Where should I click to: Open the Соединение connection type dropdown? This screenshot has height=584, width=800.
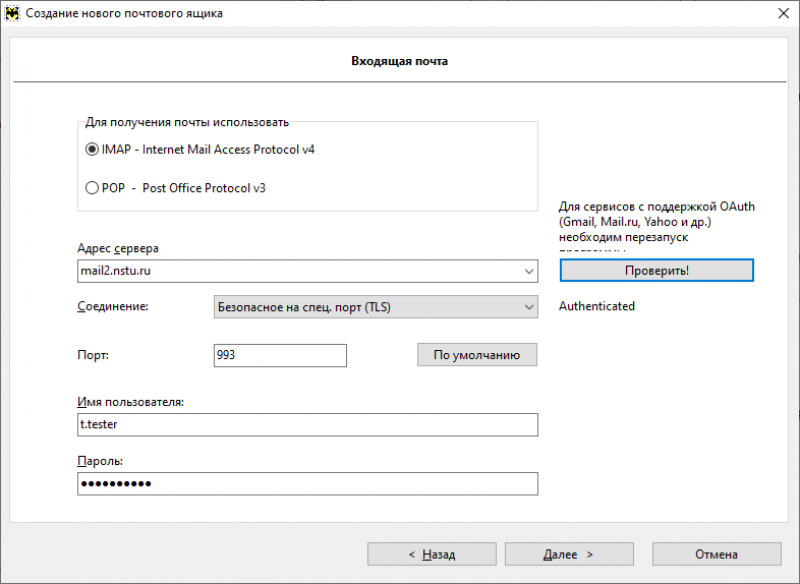pos(376,307)
